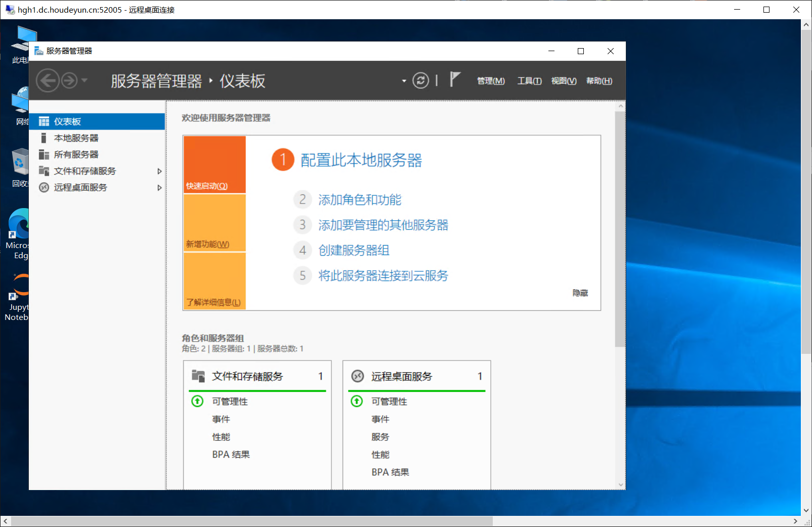Click the dashboard scrollbar down arrow

[x=620, y=484]
